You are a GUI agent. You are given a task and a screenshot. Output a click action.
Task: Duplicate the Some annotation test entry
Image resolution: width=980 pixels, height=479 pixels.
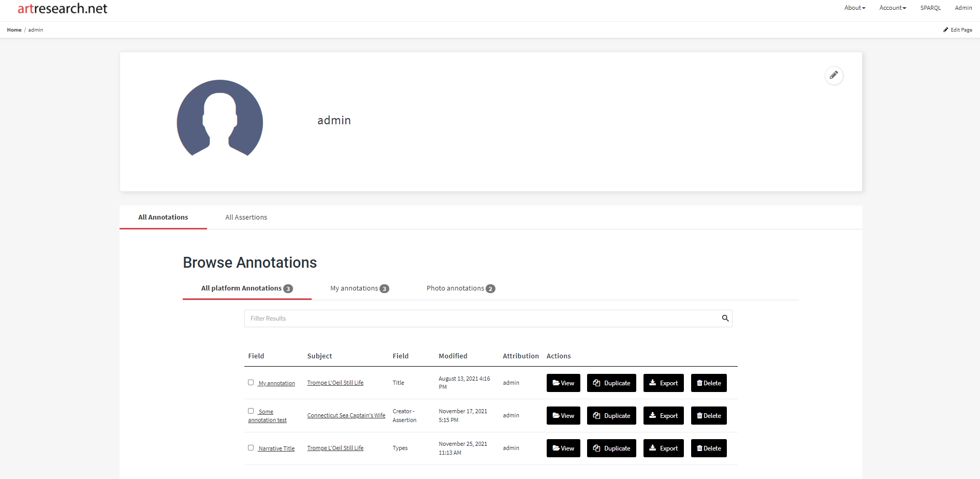click(611, 416)
